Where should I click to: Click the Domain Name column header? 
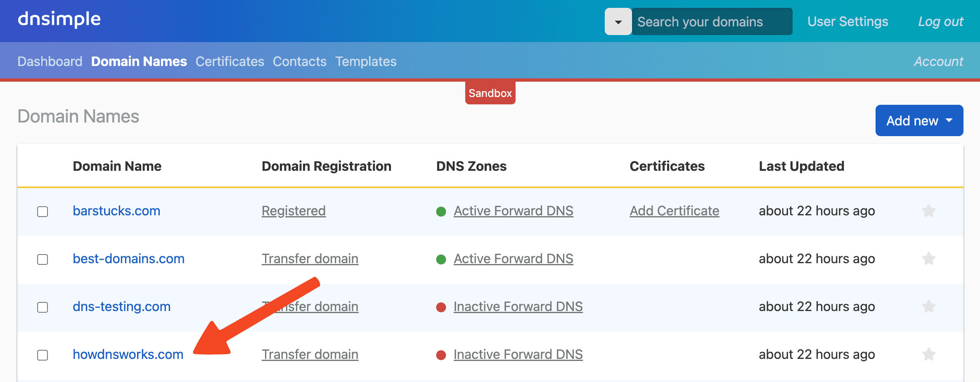tap(117, 166)
